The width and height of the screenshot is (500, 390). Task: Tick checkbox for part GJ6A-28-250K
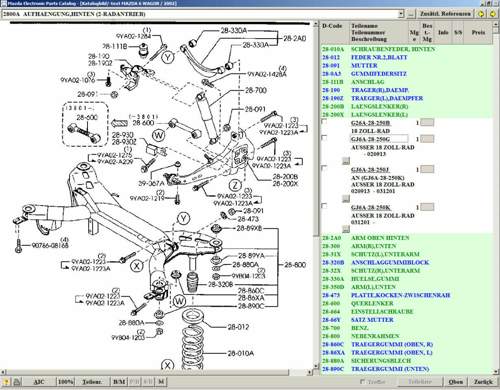click(324, 206)
